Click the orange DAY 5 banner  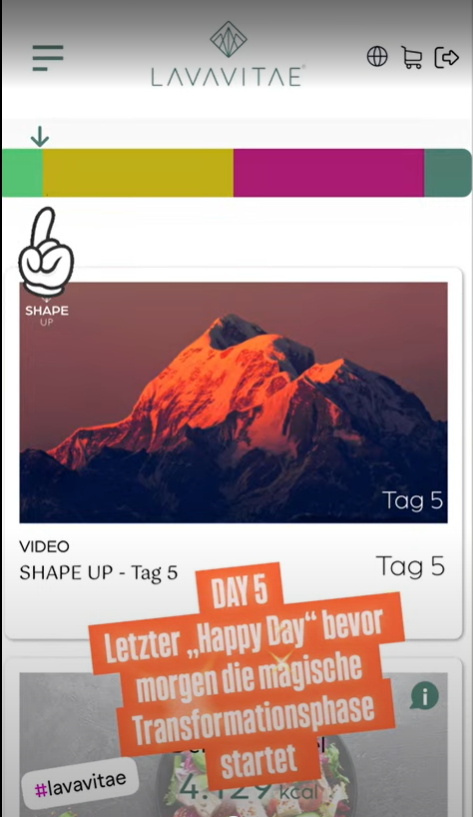[x=240, y=591]
